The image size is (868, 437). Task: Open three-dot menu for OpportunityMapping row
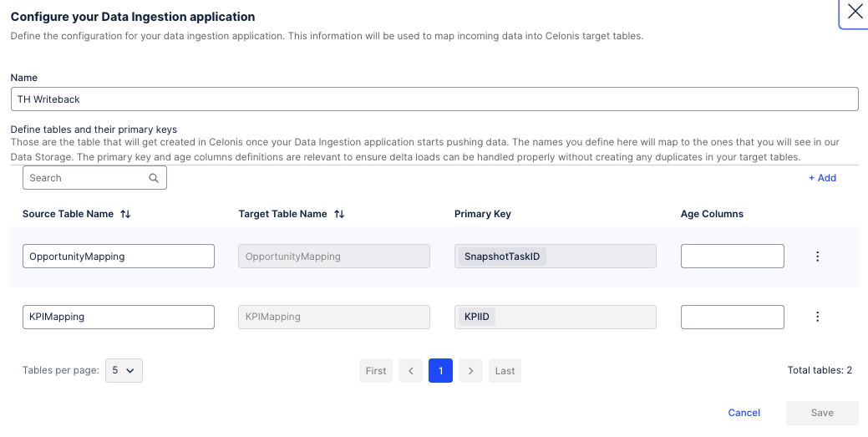click(817, 257)
